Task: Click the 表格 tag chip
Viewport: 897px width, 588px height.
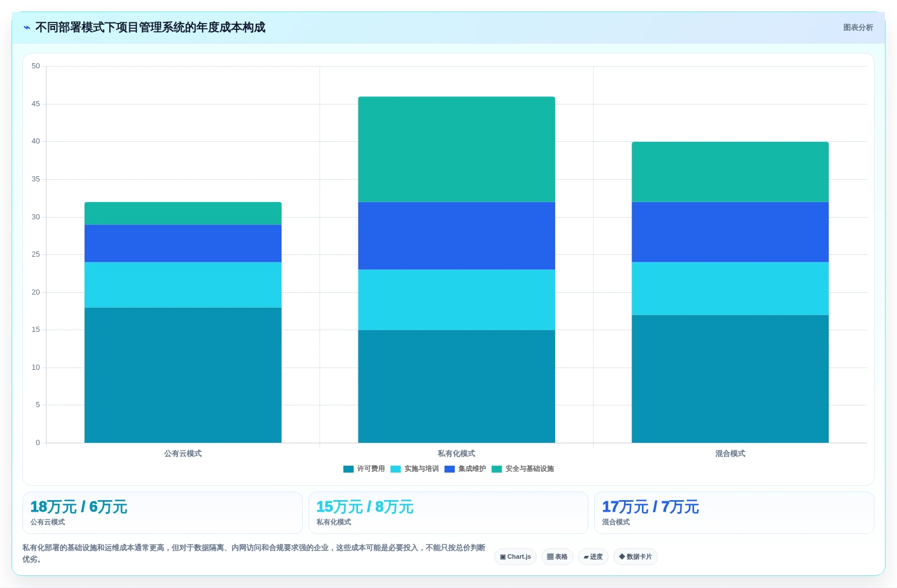Action: pos(557,557)
